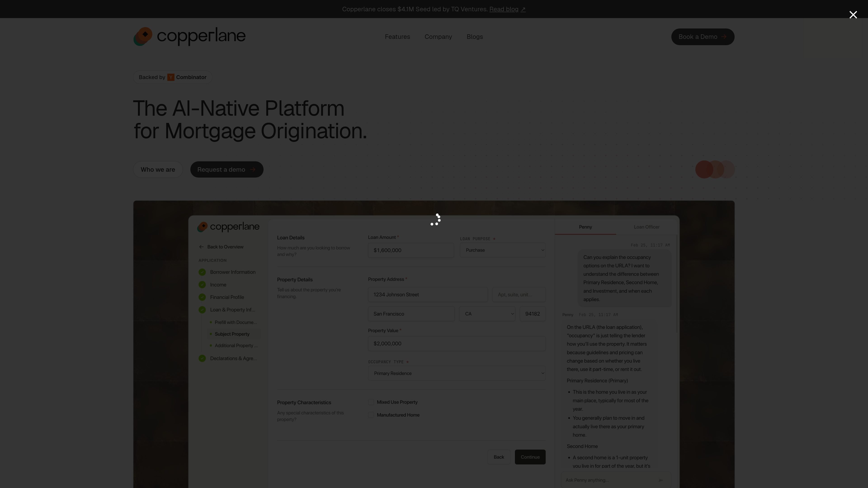Image resolution: width=868 pixels, height=488 pixels.
Task: Click the "Second Home" heading in chat
Action: [582, 446]
